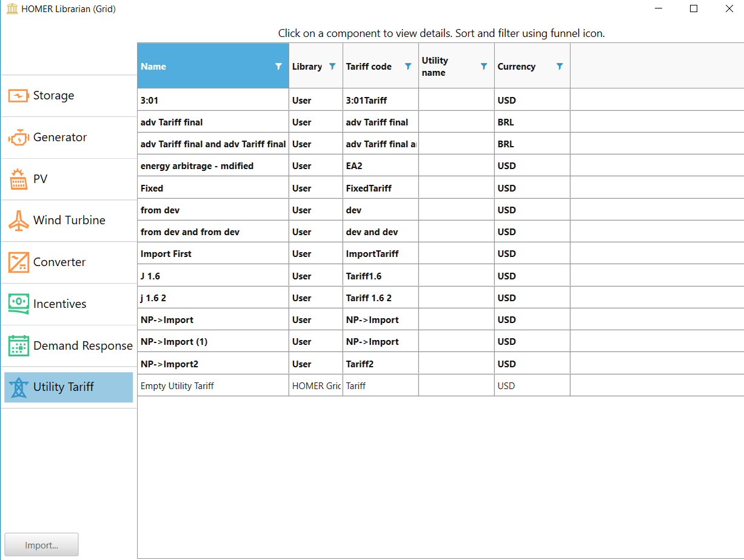The height and width of the screenshot is (560, 744).
Task: Open the Empty Utility Tariff entry
Action: click(177, 386)
